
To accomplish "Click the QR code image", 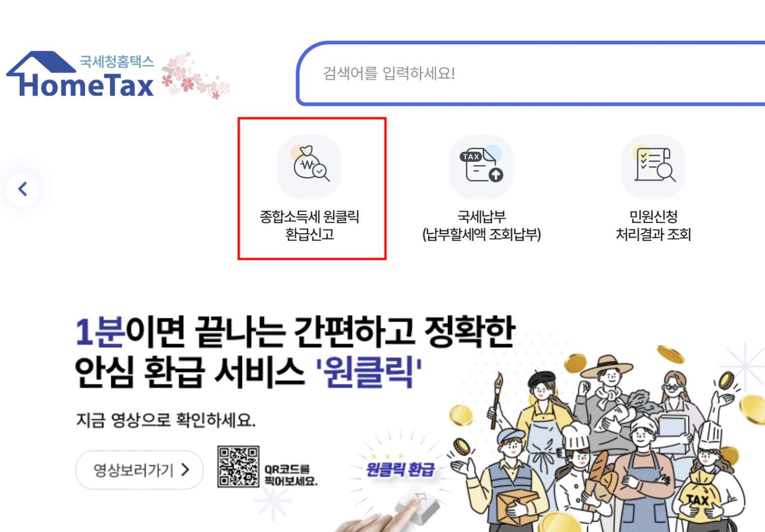I will click(239, 467).
